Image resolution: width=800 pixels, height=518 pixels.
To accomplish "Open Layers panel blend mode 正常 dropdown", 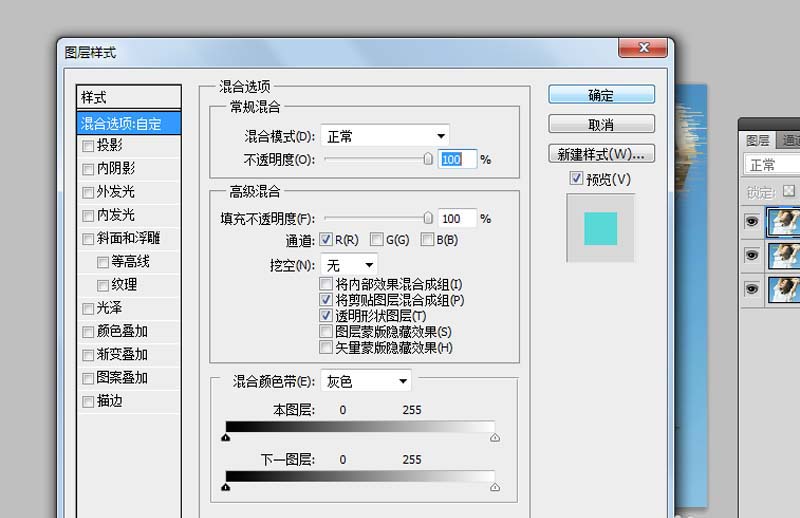I will tap(771, 165).
